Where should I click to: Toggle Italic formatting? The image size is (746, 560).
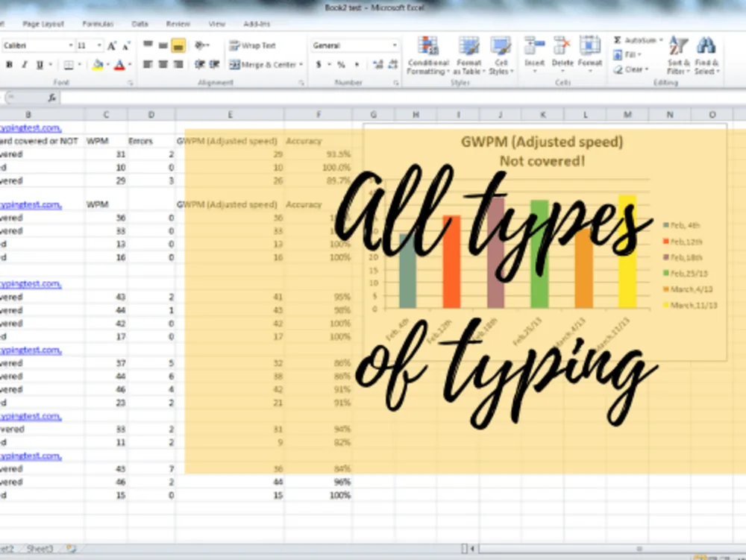coord(25,65)
